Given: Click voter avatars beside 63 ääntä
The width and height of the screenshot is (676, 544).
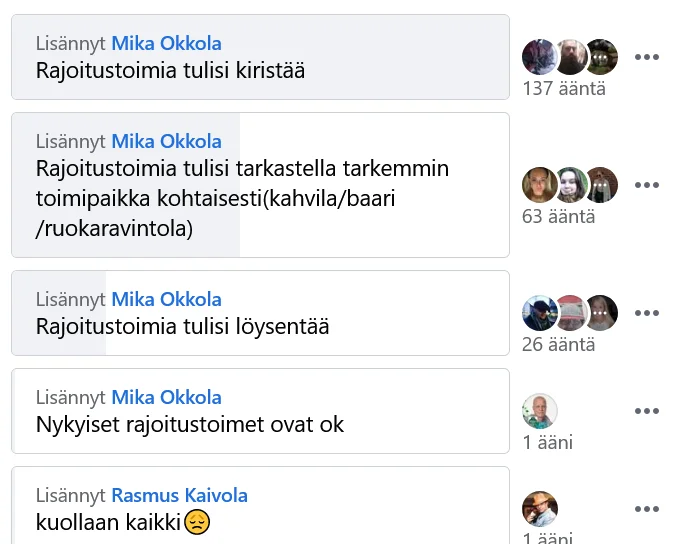Looking at the screenshot, I should coord(570,185).
